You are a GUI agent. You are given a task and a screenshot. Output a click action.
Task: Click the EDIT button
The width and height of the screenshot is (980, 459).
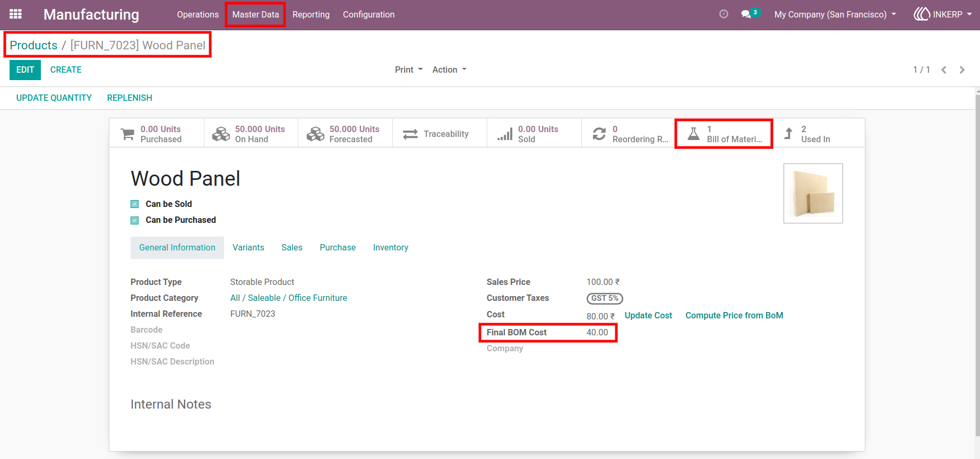(x=25, y=70)
